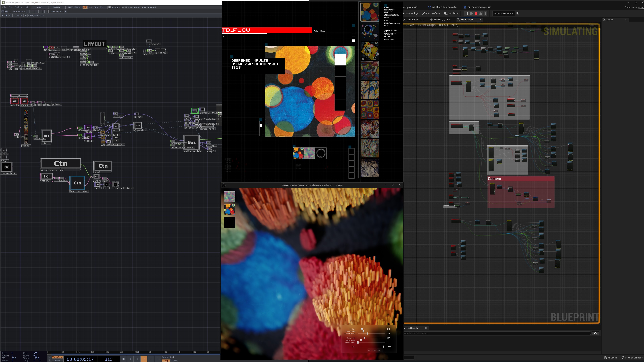Toggle the Realtime checkbox
Image resolution: width=644 pixels, height=362 pixels.
point(110,8)
